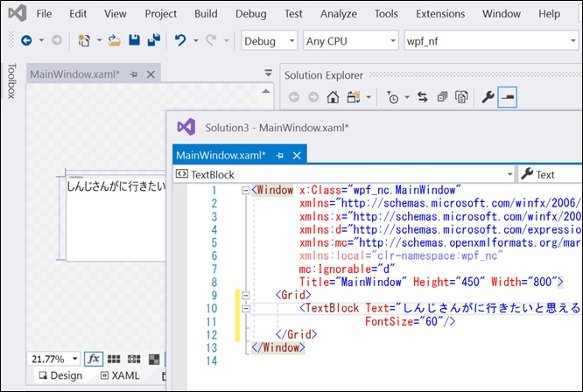Click the Open File folder icon

(x=115, y=40)
